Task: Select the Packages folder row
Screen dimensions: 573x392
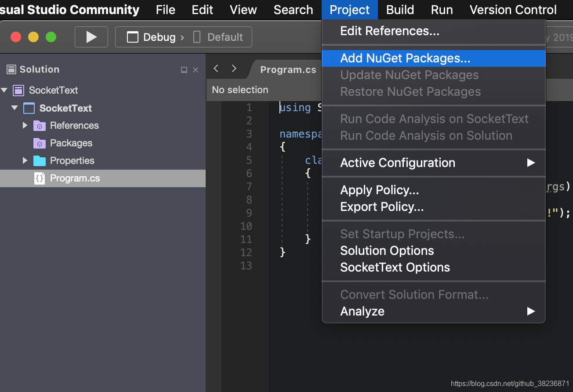Action: coord(103,143)
